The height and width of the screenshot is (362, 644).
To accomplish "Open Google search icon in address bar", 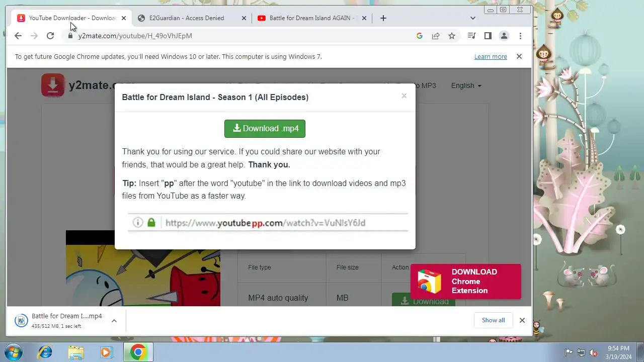I will coord(420,36).
